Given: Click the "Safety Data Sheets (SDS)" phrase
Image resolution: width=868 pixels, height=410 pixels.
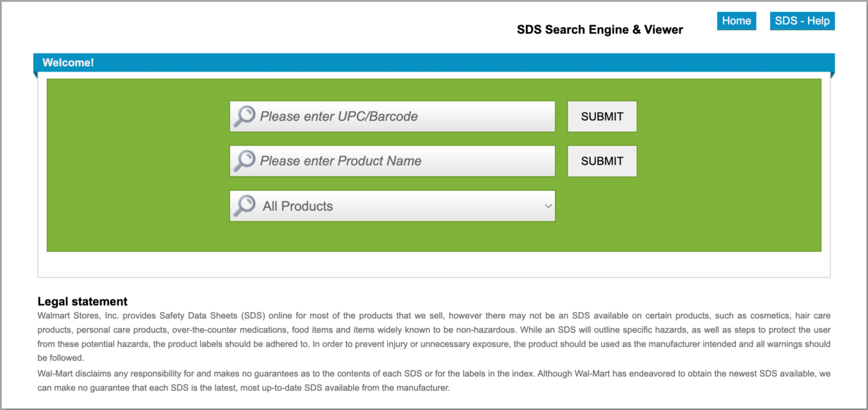Looking at the screenshot, I should tap(212, 316).
